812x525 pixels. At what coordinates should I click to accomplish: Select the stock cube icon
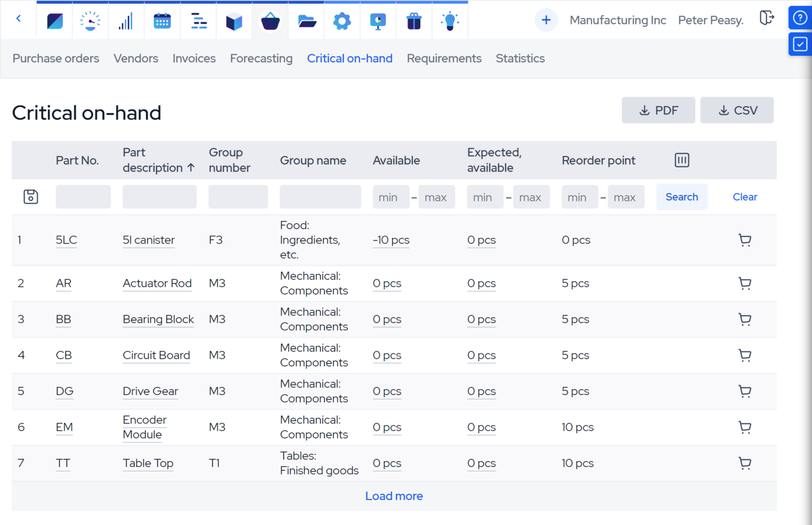point(234,20)
